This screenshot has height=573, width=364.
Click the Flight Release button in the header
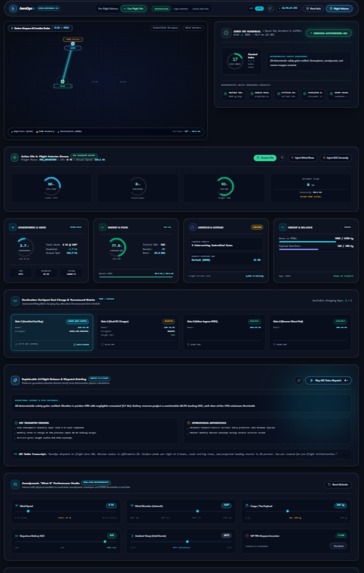click(x=340, y=8)
